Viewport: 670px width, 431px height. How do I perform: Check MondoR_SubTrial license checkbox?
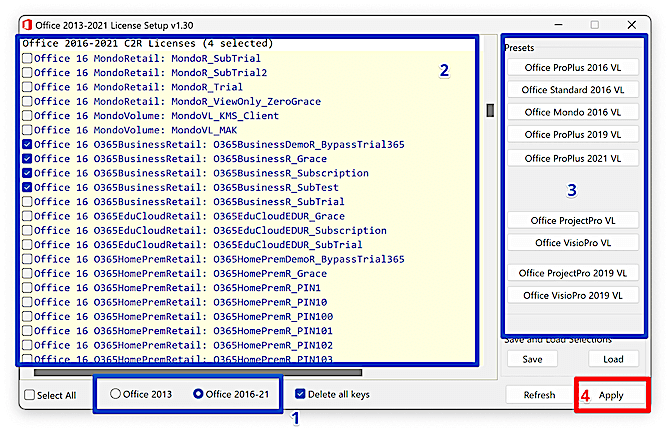[x=27, y=58]
